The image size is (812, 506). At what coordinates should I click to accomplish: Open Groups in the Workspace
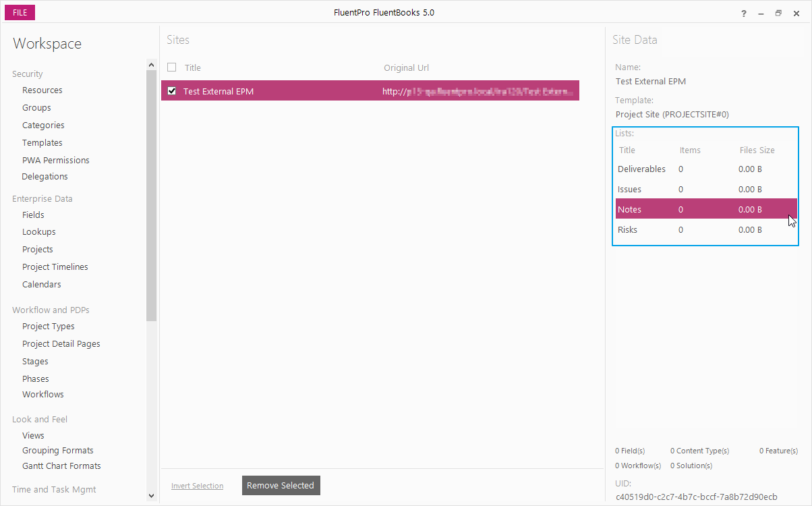[36, 108]
